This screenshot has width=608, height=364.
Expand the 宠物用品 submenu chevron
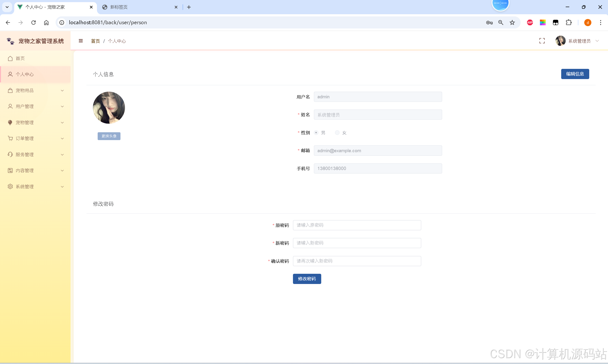pos(62,90)
